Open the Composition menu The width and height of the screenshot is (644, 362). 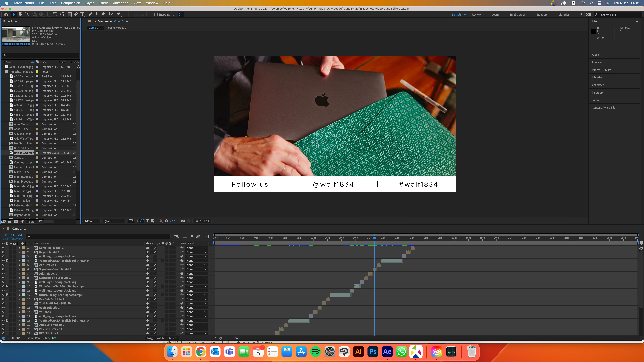[70, 3]
